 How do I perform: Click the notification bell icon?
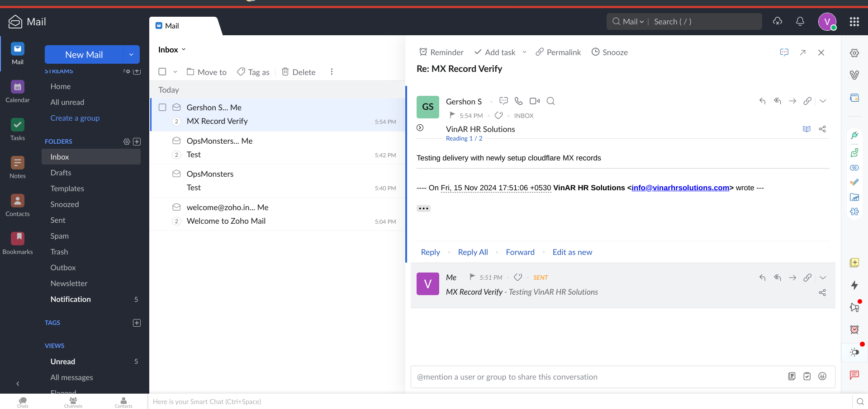pyautogui.click(x=800, y=22)
